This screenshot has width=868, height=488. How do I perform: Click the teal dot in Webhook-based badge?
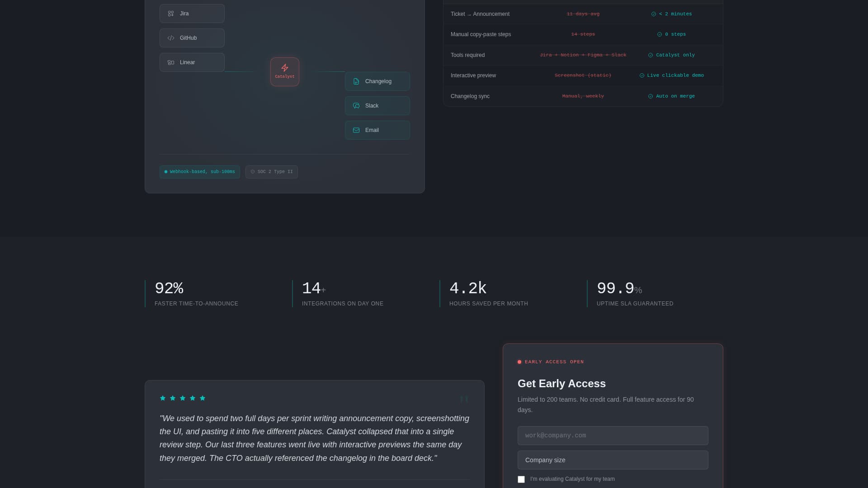(166, 172)
